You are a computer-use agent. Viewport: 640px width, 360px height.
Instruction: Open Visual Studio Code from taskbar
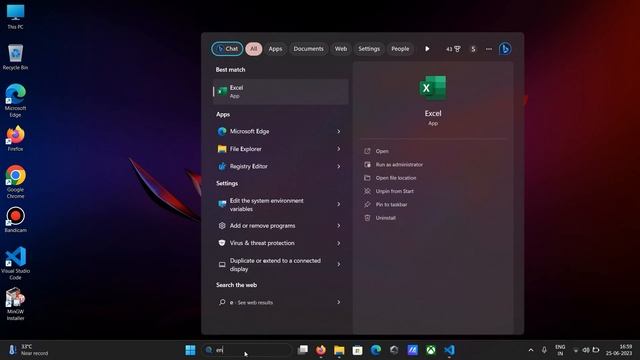point(449,350)
